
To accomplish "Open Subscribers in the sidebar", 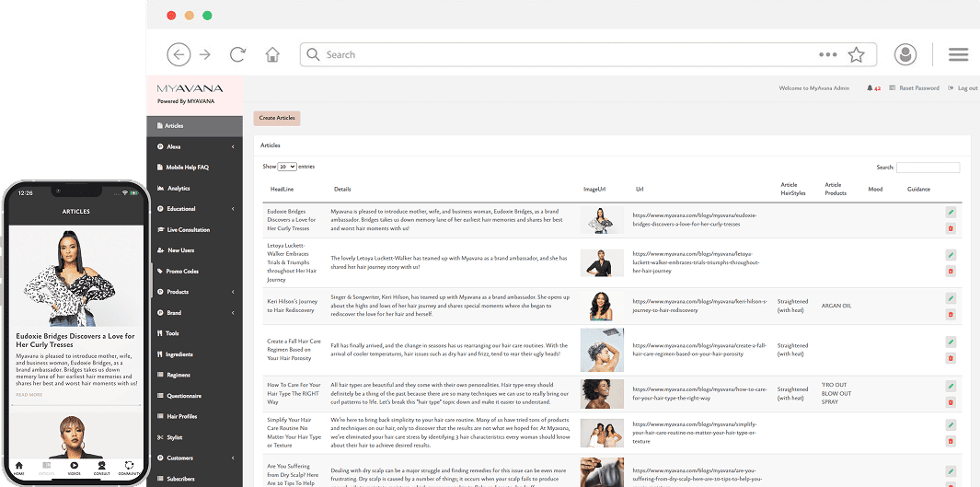I will pos(194,479).
